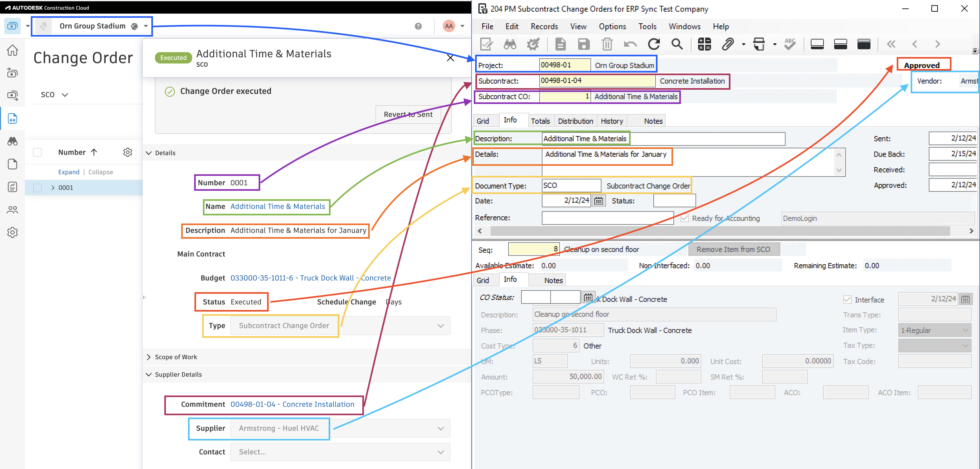Click the Reference input field
The height and width of the screenshot is (469, 980).
pyautogui.click(x=608, y=218)
